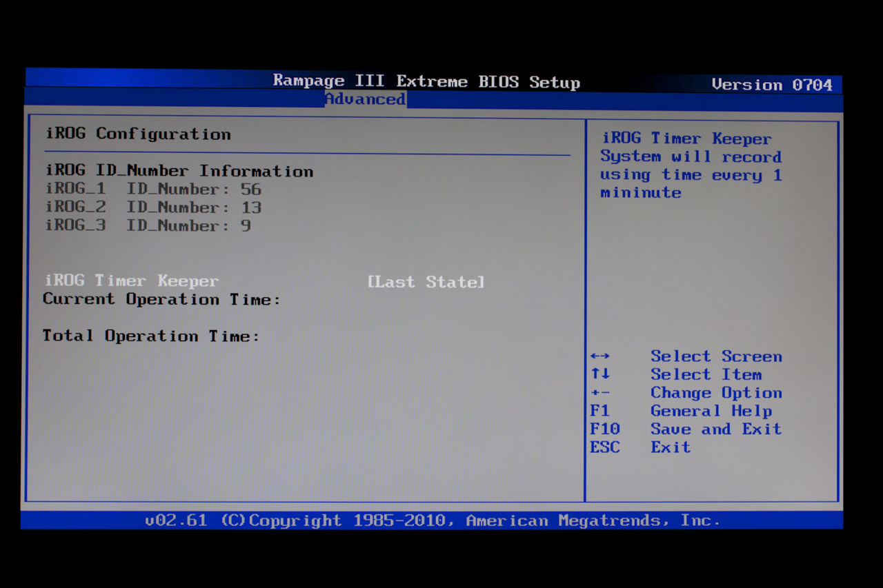Click the Rampage III Extreme BIOS Setup title
Image resolution: width=883 pixels, height=588 pixels.
[426, 81]
